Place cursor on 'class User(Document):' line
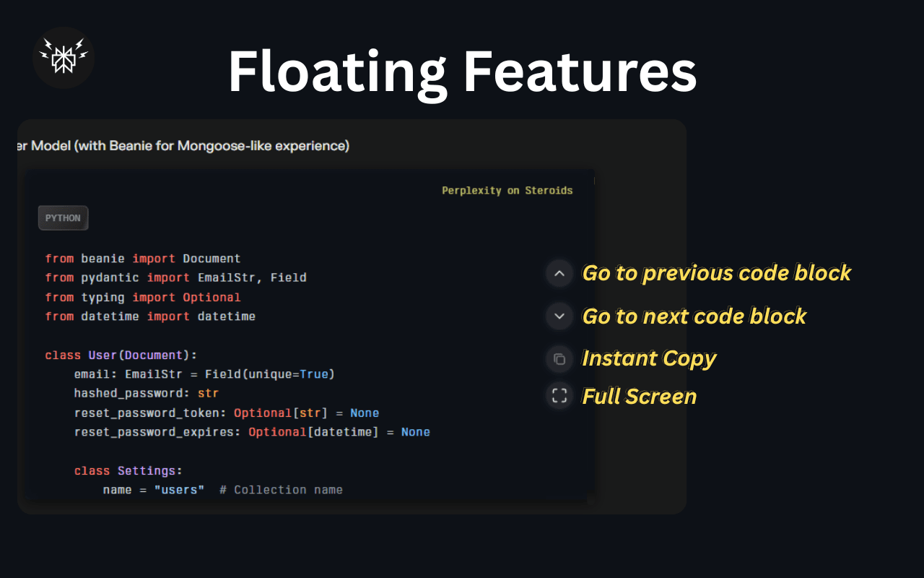Viewport: 924px width, 578px height. coord(121,355)
